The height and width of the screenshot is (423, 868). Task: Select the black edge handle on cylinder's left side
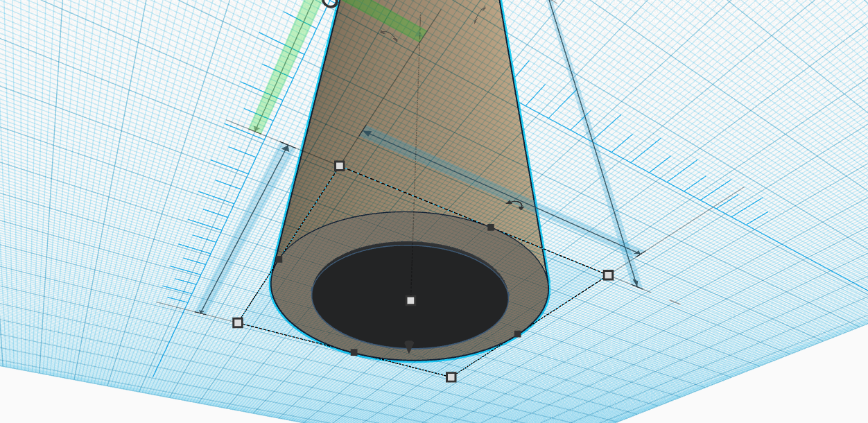tap(279, 259)
